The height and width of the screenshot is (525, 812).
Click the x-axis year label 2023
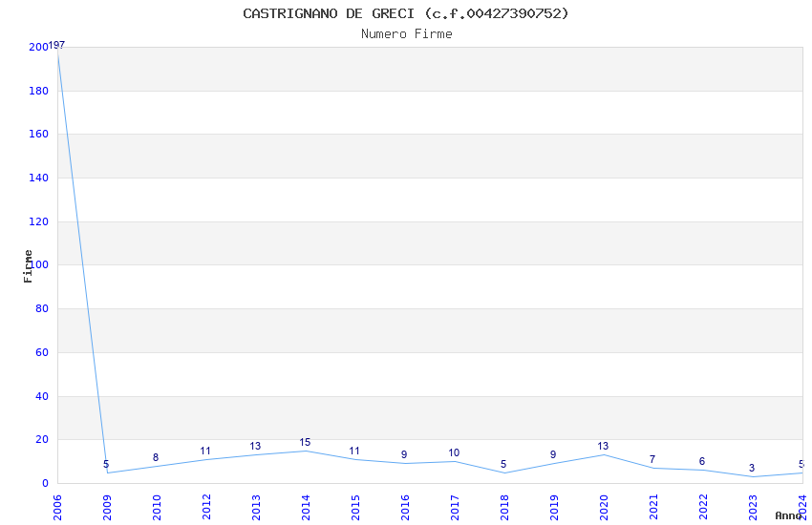tap(753, 507)
